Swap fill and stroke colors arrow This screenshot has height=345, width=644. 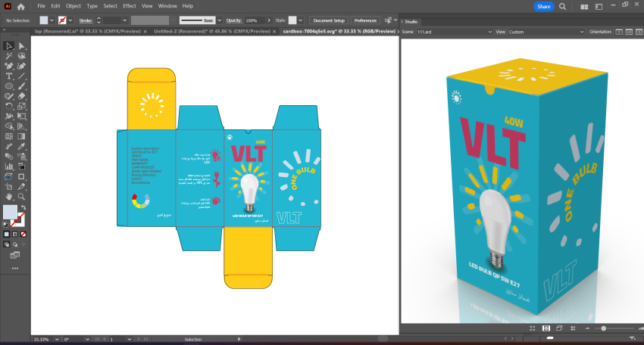23,207
